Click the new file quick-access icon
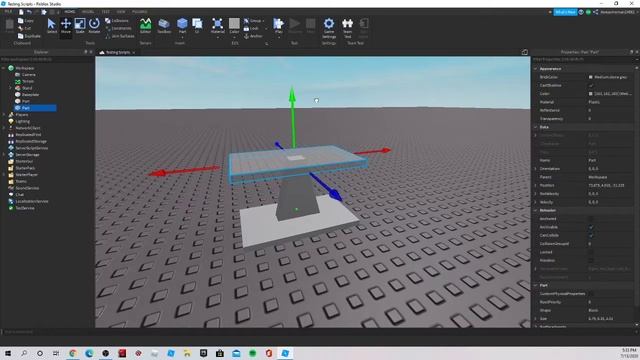640x360 pixels. 21,12
